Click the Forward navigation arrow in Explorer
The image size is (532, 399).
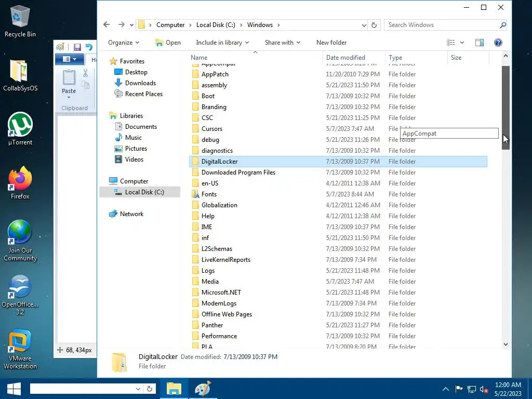[121, 25]
